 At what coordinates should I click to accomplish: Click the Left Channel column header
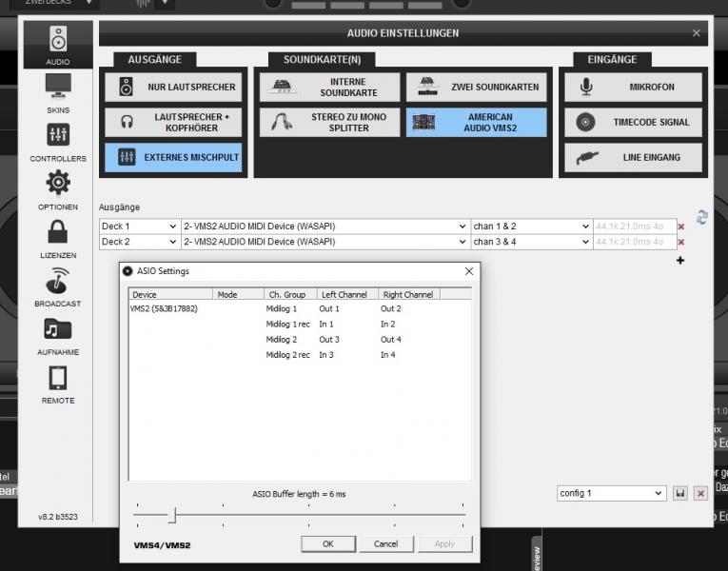[347, 294]
